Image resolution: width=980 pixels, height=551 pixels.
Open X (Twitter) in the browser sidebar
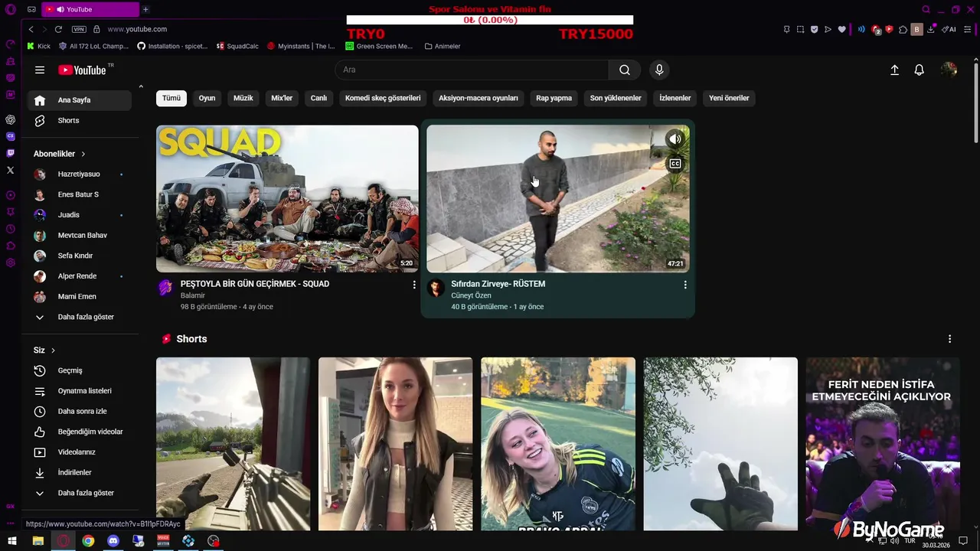10,170
